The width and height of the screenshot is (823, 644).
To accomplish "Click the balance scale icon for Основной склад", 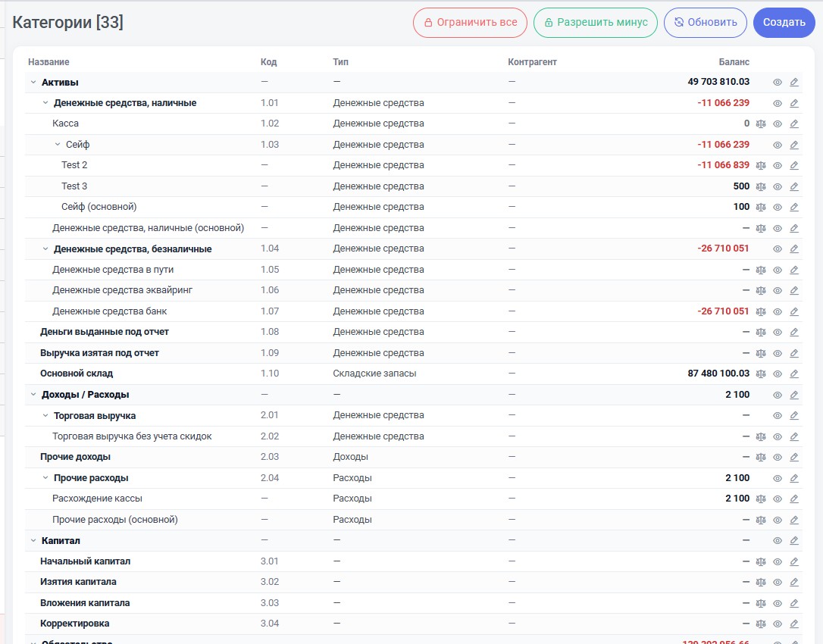I will [x=761, y=374].
